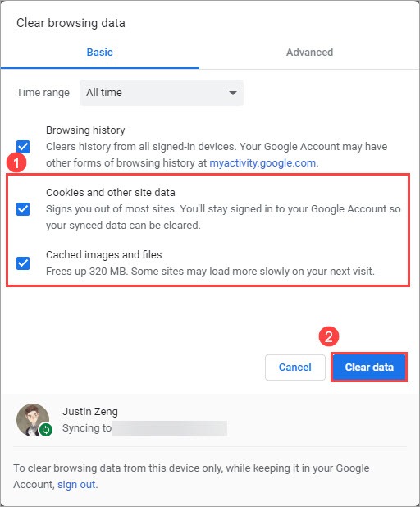Image resolution: width=420 pixels, height=507 pixels.
Task: Click the red step 2 marker
Action: [328, 336]
